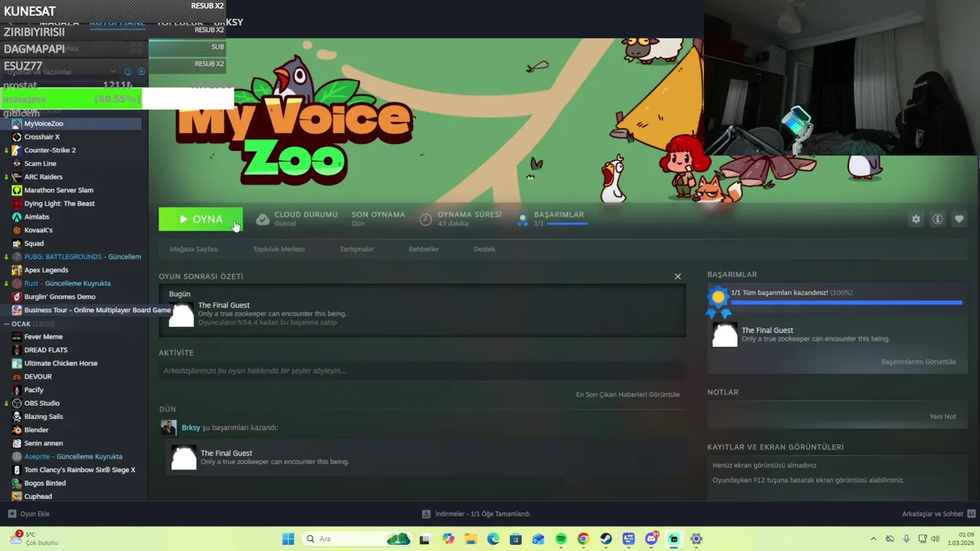Open File Explorer from taskbar
The height and width of the screenshot is (551, 980).
point(470,539)
